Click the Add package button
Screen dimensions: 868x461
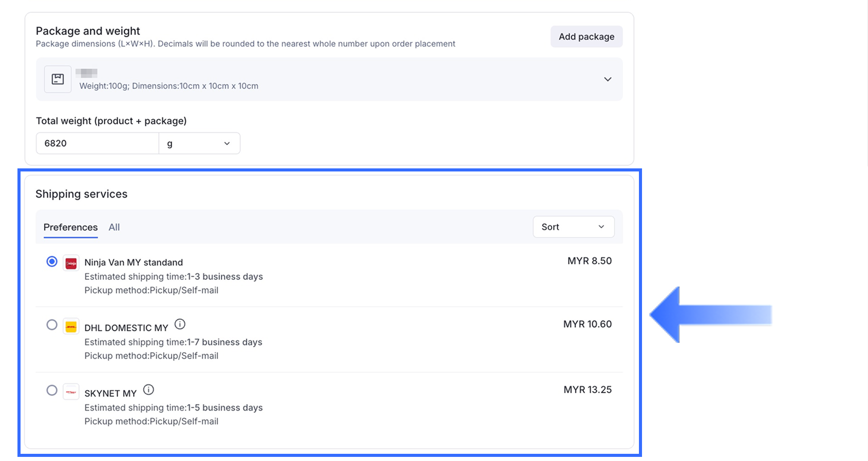[x=587, y=36]
